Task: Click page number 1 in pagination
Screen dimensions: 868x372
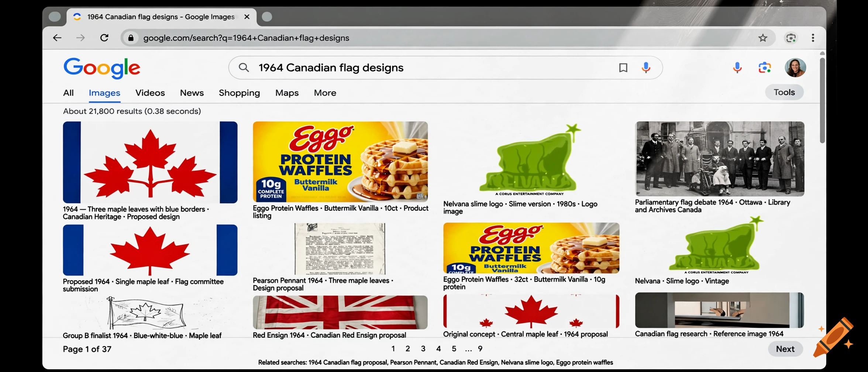Action: [x=393, y=348]
